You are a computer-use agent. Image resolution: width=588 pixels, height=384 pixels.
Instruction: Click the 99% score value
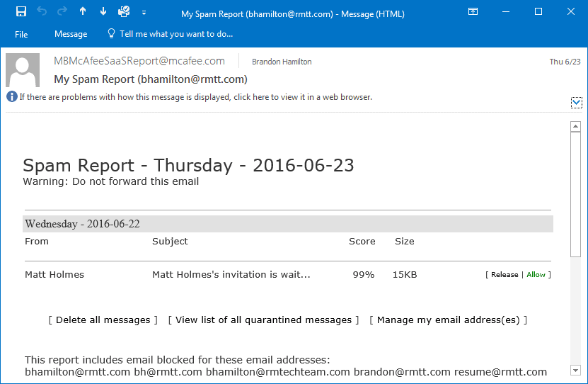click(364, 275)
